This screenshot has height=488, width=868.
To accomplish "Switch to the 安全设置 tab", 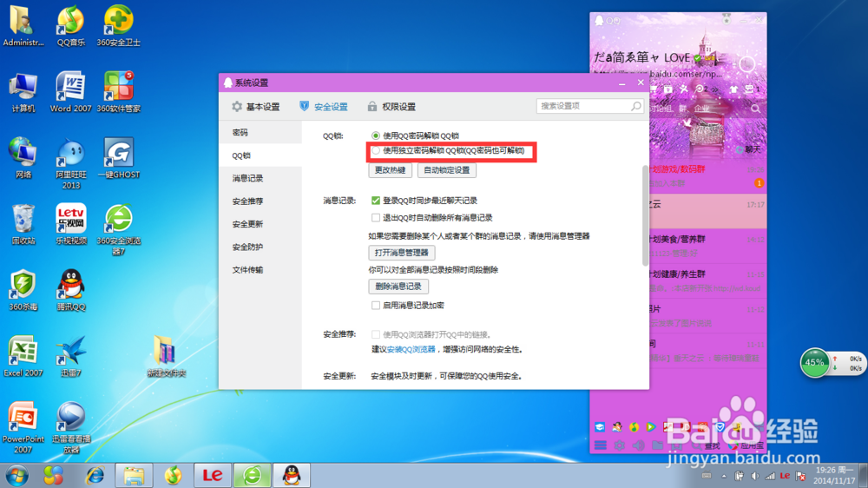I will (x=324, y=106).
